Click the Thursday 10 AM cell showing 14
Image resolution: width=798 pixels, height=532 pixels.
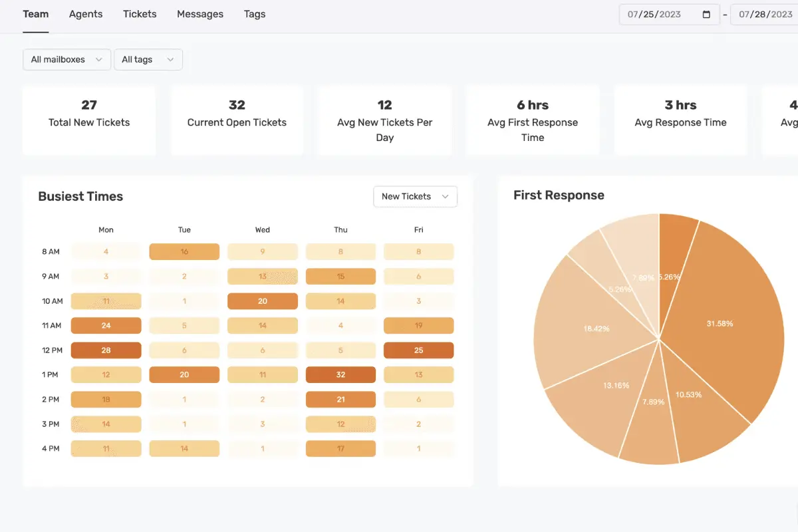coord(340,301)
